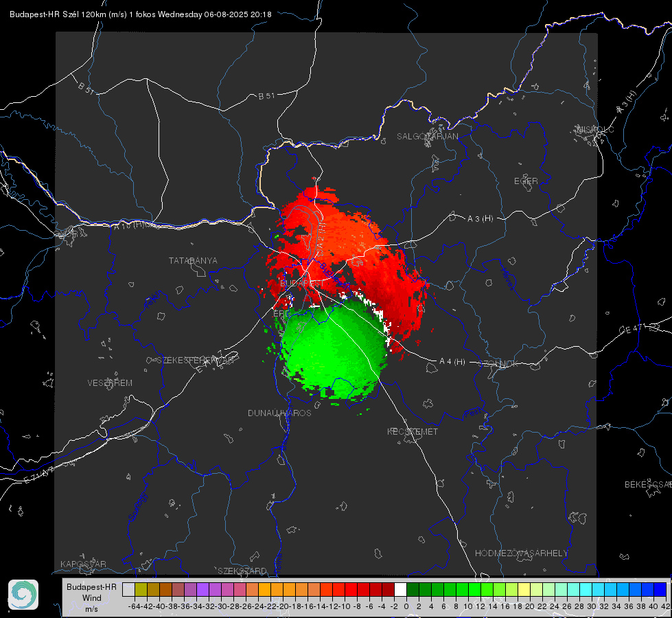
Task: Click the VESZPRÉM city label
Action: click(110, 383)
